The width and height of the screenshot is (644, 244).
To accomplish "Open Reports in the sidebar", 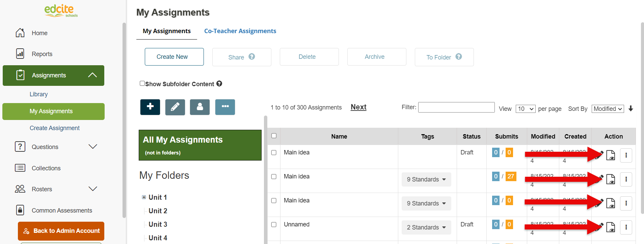I will tap(42, 54).
